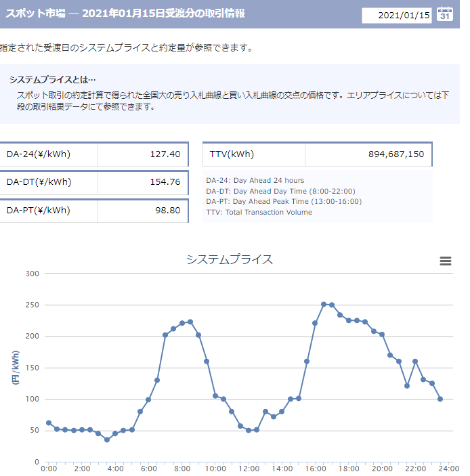Image resolution: width=470 pixels, height=476 pixels.
Task: Click the 2021/01/15 date input field
Action: pyautogui.click(x=397, y=15)
